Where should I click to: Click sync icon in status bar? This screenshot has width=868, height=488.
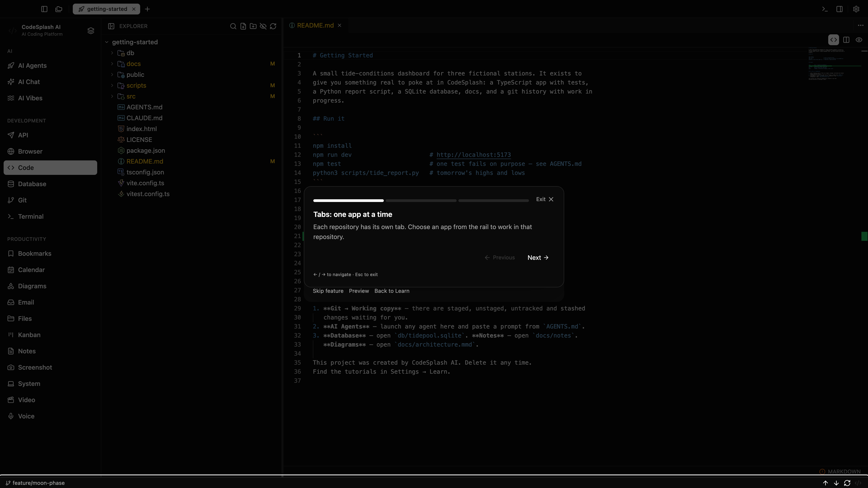847,483
